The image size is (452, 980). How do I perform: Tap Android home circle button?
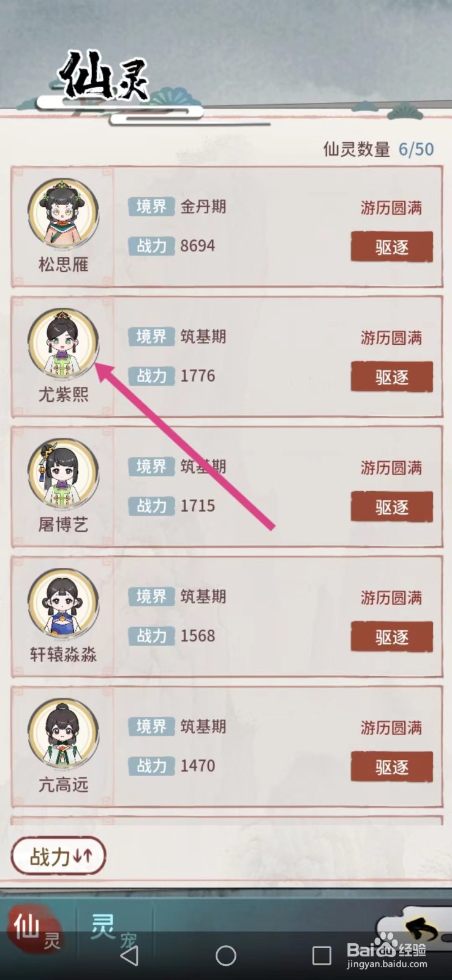point(226,956)
